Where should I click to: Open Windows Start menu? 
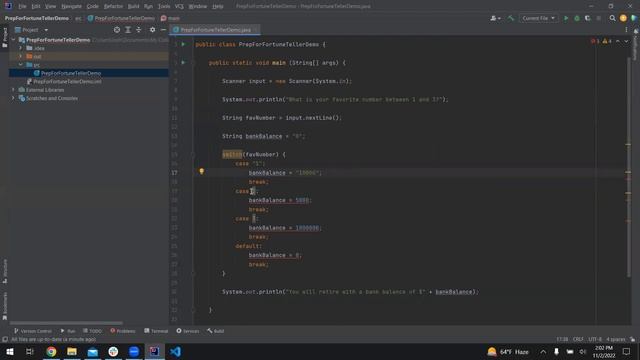pos(10,352)
